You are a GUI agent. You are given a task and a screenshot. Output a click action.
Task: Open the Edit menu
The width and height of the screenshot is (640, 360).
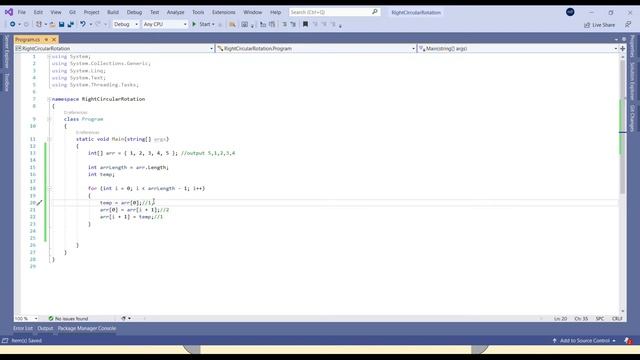click(x=38, y=12)
